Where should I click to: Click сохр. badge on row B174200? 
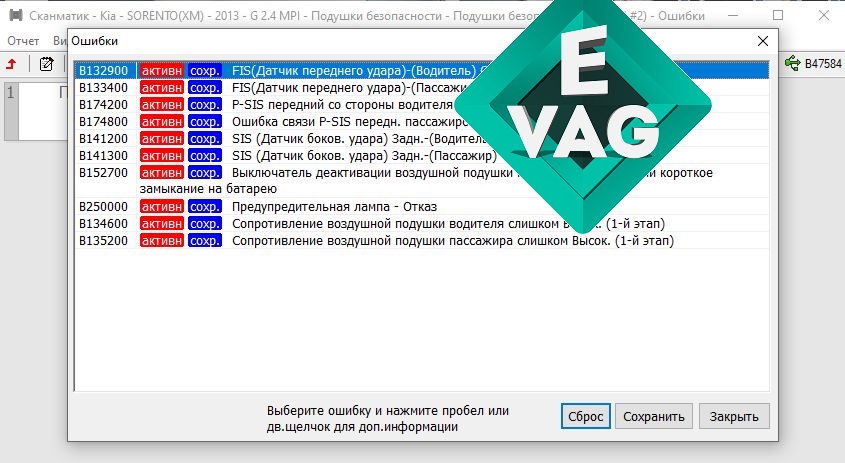coord(205,105)
